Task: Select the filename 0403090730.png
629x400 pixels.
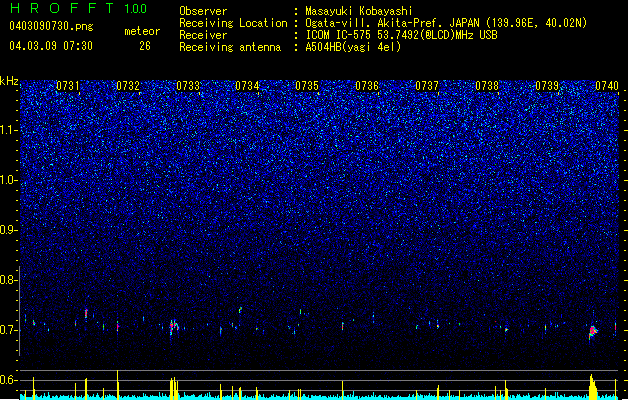Action: click(51, 26)
